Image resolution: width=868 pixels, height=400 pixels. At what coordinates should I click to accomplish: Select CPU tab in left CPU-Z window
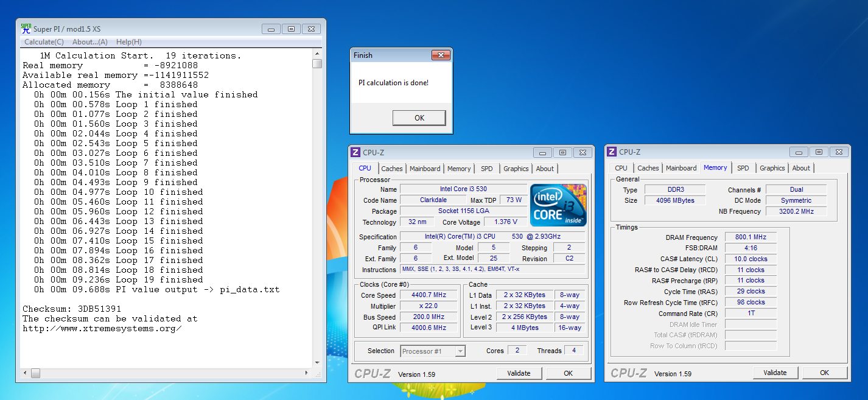pyautogui.click(x=365, y=168)
